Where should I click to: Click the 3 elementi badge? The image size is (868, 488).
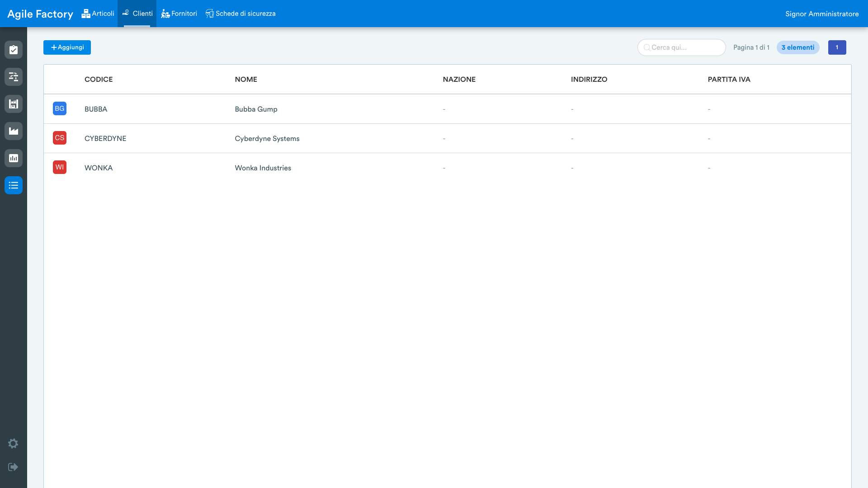pyautogui.click(x=798, y=47)
